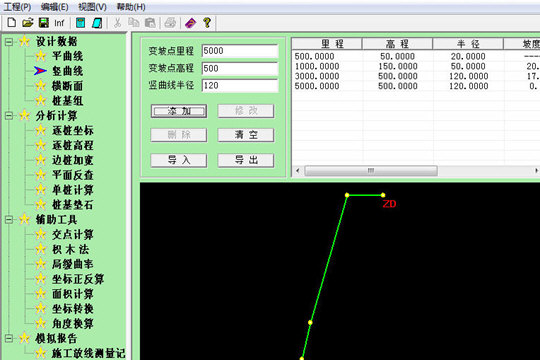540x360 pixels.
Task: Click the star icon beside 桩基垫石
Action: click(x=41, y=204)
